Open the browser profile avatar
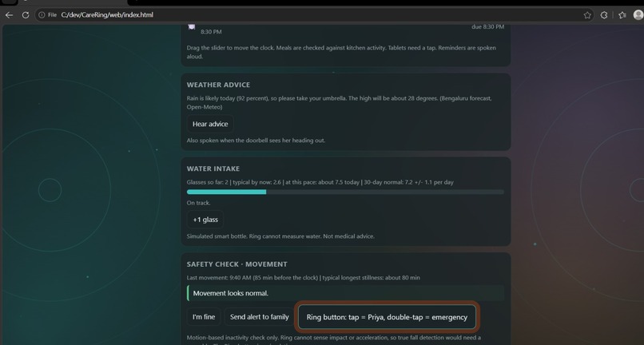The width and height of the screenshot is (644, 345). tap(638, 15)
